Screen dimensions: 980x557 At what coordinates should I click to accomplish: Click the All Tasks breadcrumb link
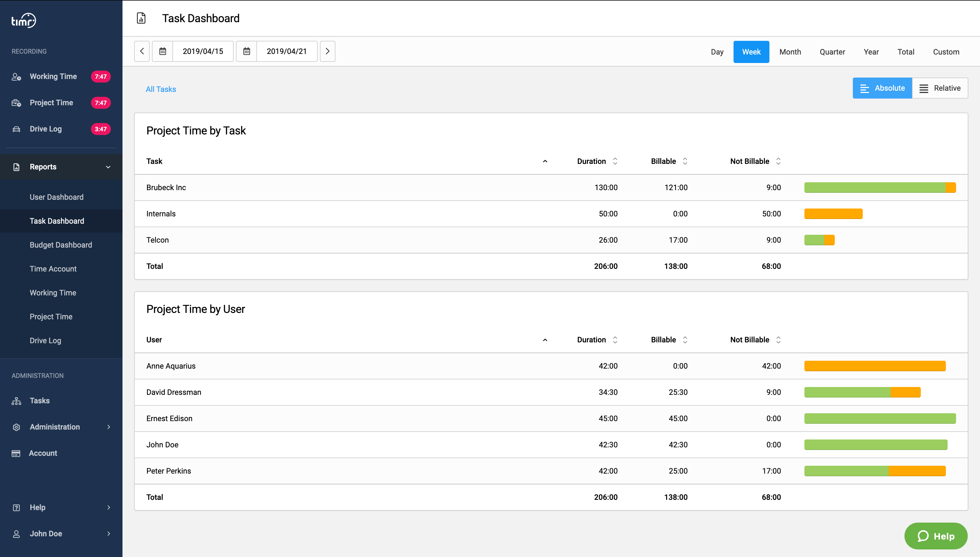pyautogui.click(x=161, y=90)
